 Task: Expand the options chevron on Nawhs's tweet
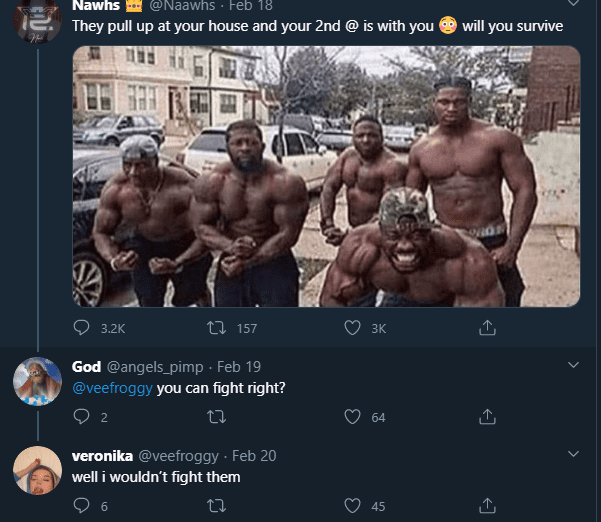click(573, 3)
